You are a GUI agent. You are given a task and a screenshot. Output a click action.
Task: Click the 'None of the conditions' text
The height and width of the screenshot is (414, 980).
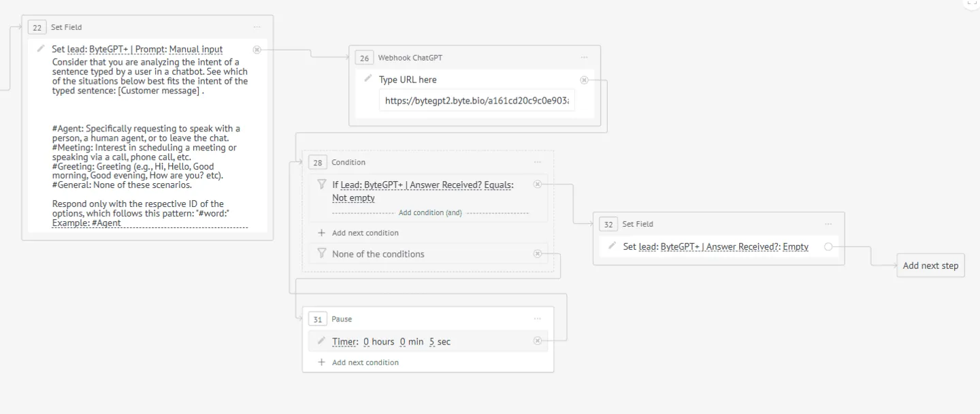(378, 254)
